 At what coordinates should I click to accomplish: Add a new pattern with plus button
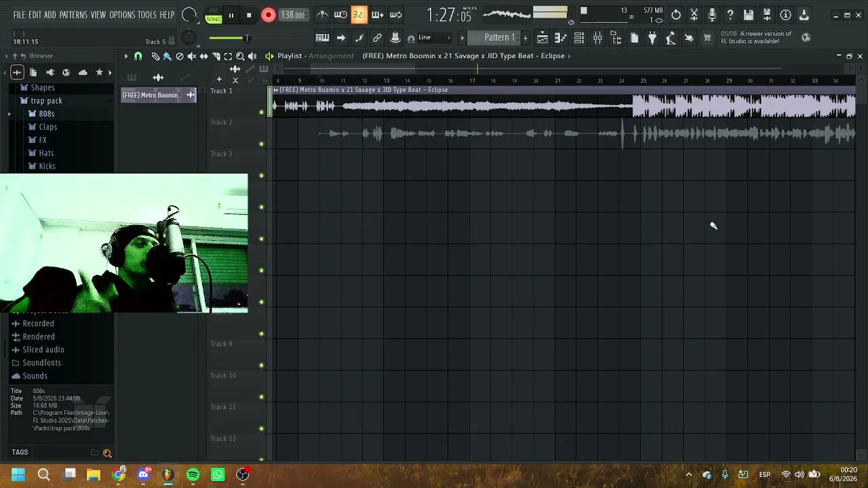point(525,38)
